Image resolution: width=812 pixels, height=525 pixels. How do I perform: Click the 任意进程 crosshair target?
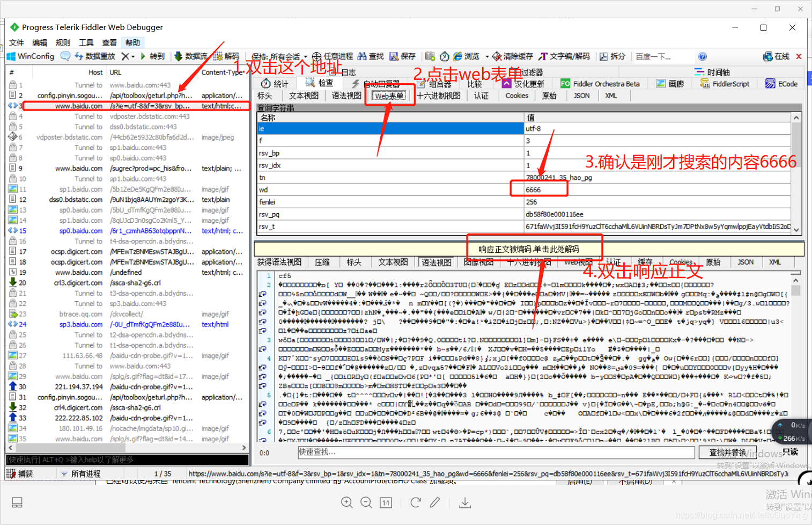tap(333, 56)
